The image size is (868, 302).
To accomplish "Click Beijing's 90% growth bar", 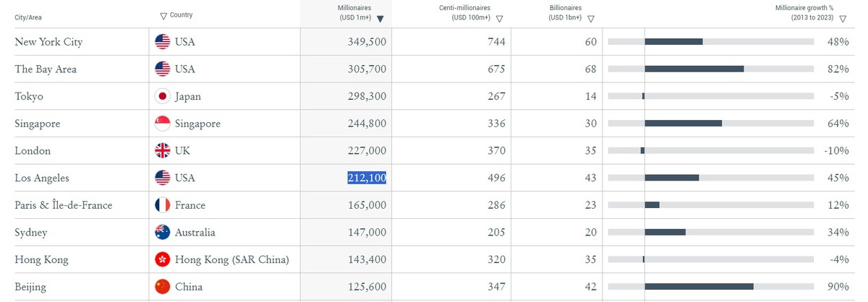I will point(699,287).
